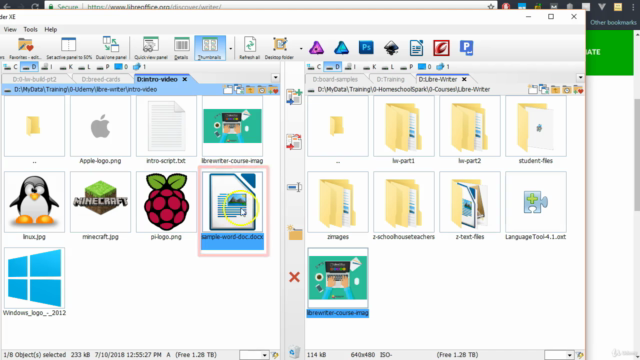
Task: Open right panel tab list dropdown
Action: point(580,78)
